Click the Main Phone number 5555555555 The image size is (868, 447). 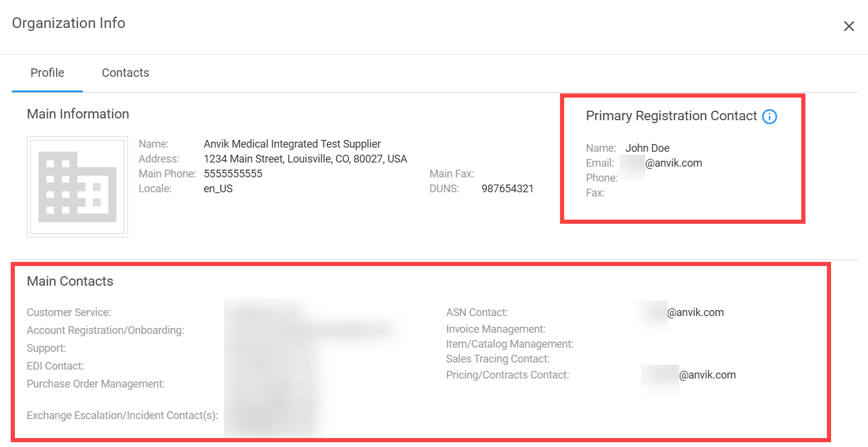[x=233, y=174]
